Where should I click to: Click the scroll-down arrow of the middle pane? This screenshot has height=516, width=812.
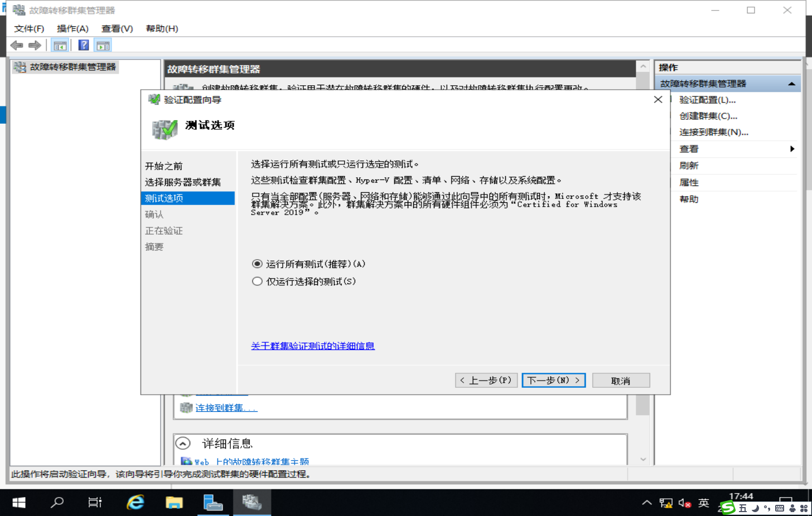point(644,459)
